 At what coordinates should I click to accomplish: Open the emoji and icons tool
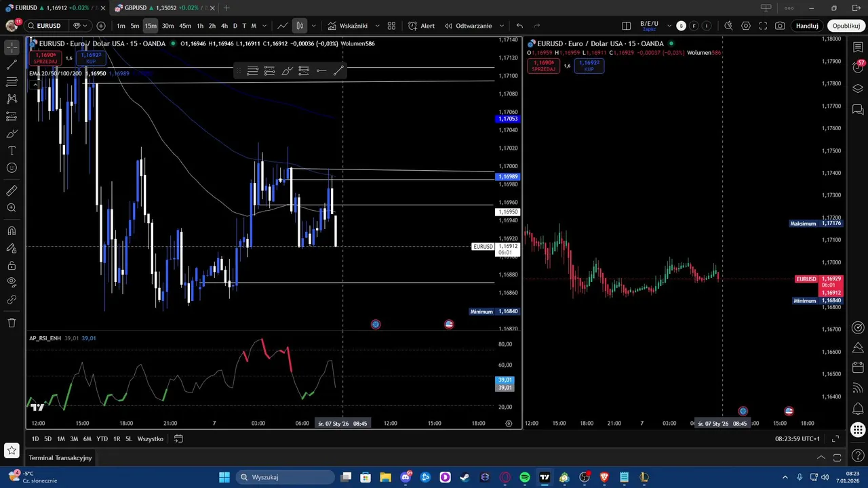[x=12, y=167]
